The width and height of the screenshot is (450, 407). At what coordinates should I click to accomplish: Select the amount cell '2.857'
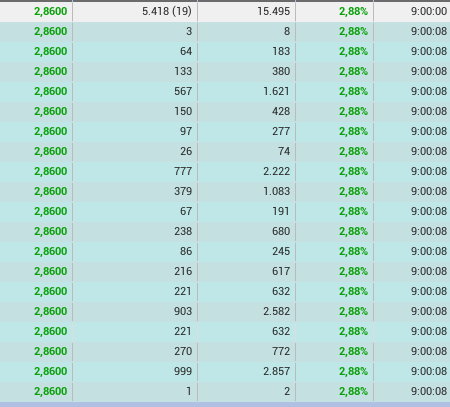246,371
